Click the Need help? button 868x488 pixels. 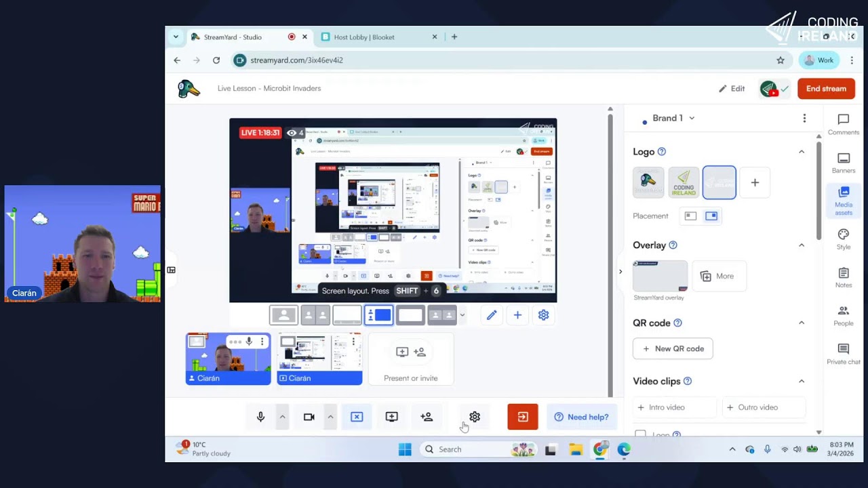[582, 417]
